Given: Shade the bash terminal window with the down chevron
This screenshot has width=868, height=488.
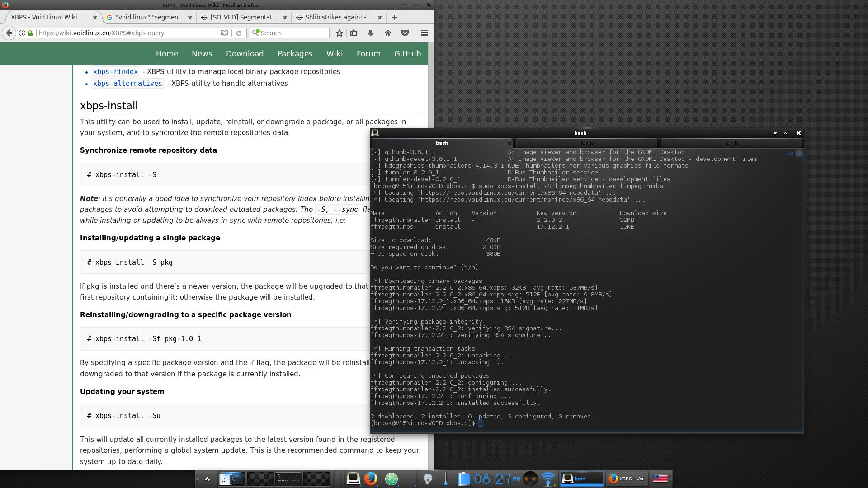Looking at the screenshot, I should point(775,133).
